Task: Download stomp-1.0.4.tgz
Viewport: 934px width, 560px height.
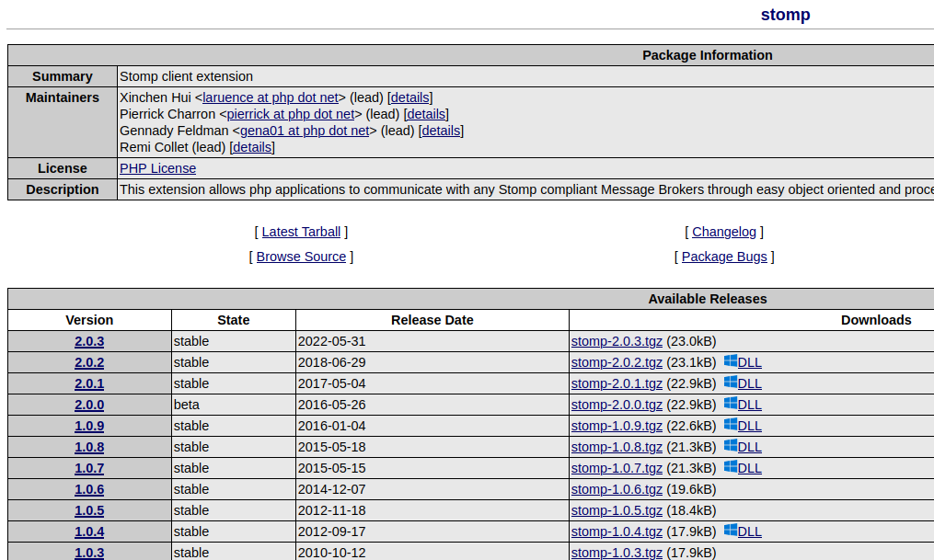Action: [x=617, y=531]
